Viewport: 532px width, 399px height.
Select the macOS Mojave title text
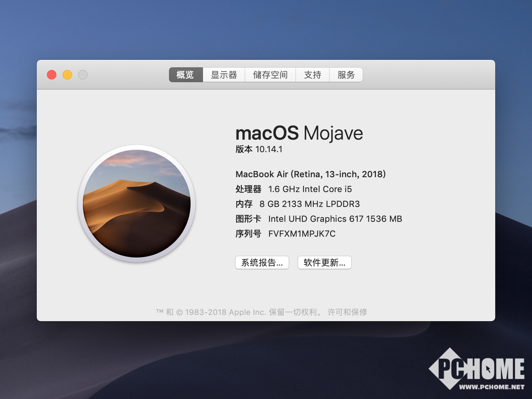(299, 133)
